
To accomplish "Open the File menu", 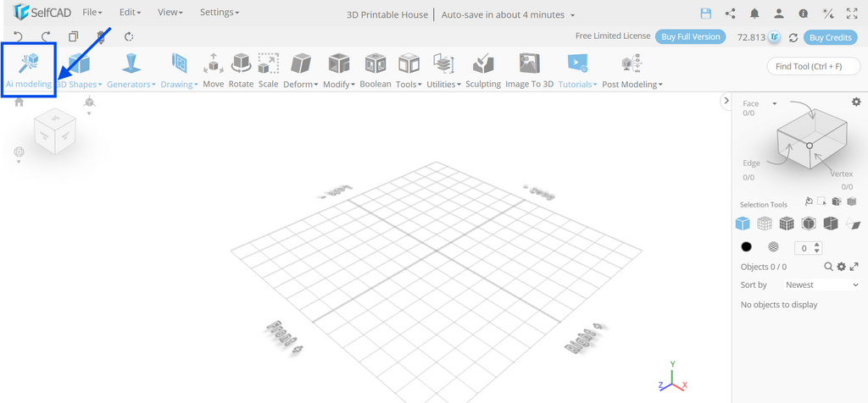I will pyautogui.click(x=92, y=12).
